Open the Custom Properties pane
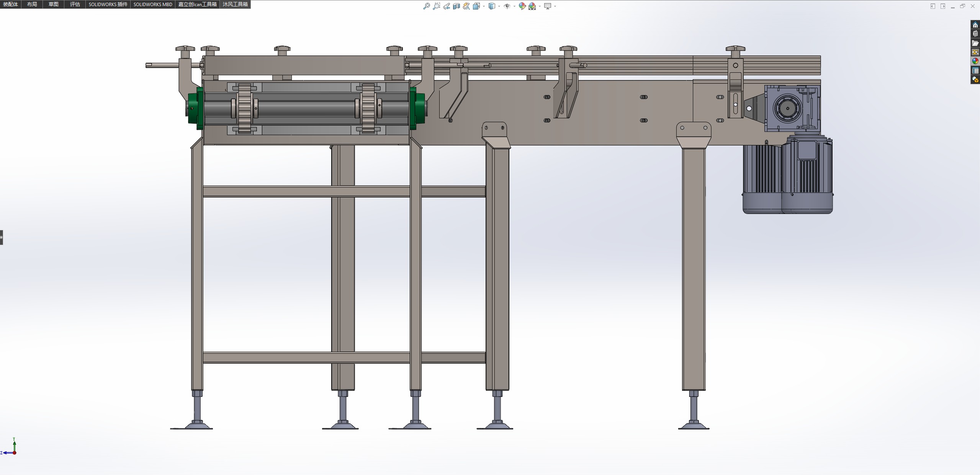 (975, 70)
